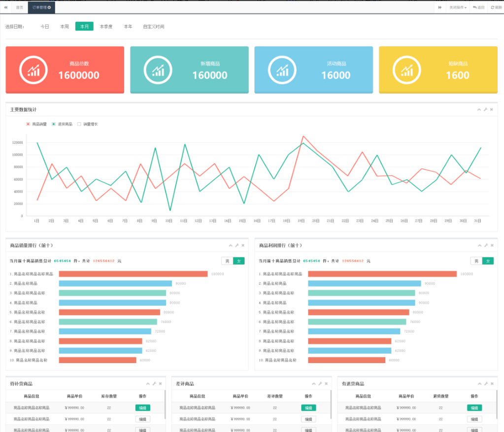Select the 本季度 date filter
504x432 pixels.
106,27
